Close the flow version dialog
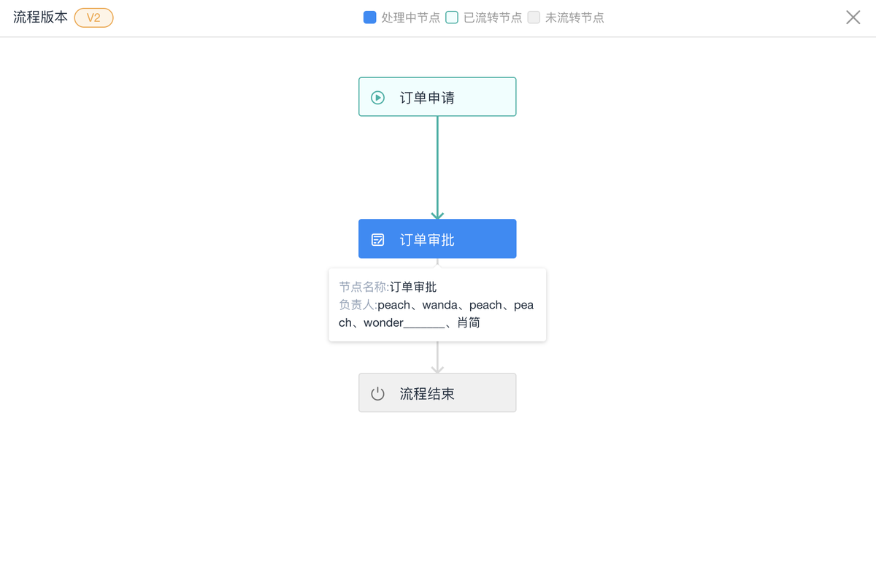The image size is (876, 588). coord(853,18)
